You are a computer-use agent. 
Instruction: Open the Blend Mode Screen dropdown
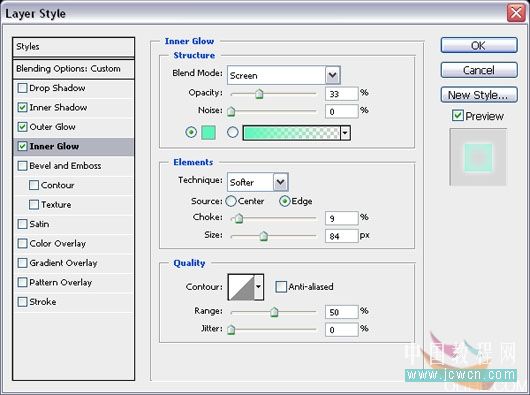pos(284,75)
